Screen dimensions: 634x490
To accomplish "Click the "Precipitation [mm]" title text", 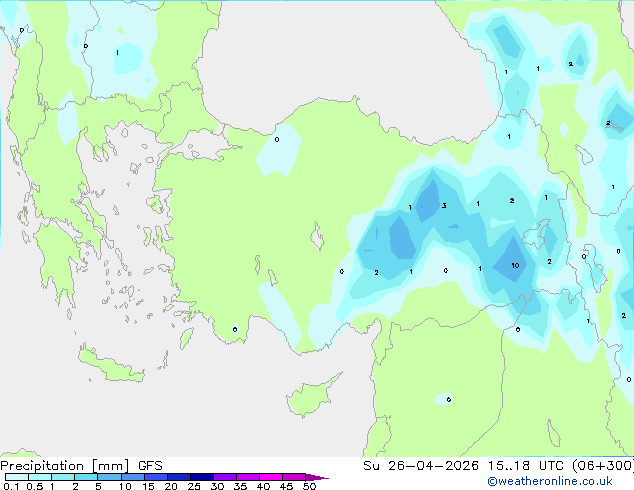I will click(65, 466).
